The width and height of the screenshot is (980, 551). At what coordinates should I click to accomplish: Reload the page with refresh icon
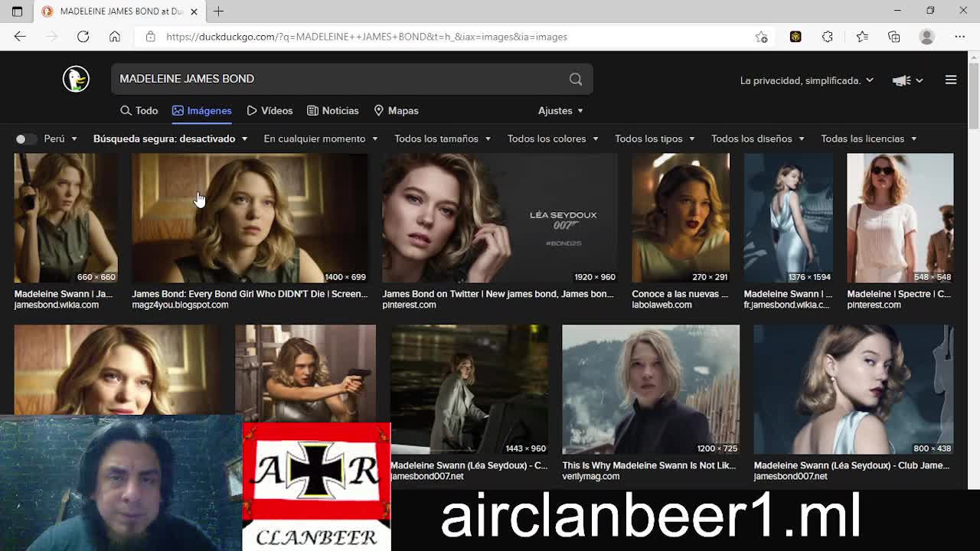pos(83,37)
